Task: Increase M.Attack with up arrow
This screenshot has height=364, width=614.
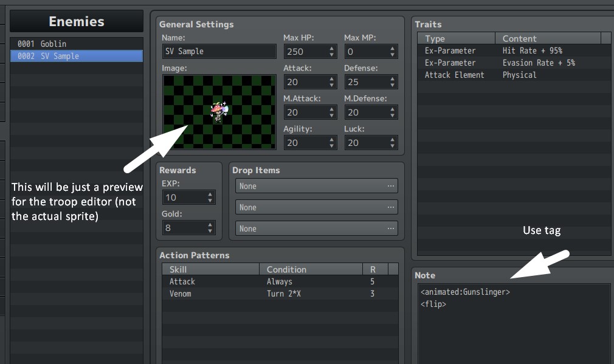Action: (332, 109)
